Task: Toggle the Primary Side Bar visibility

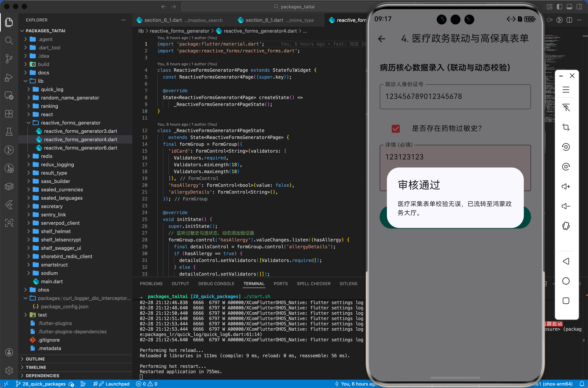Action: [559, 7]
